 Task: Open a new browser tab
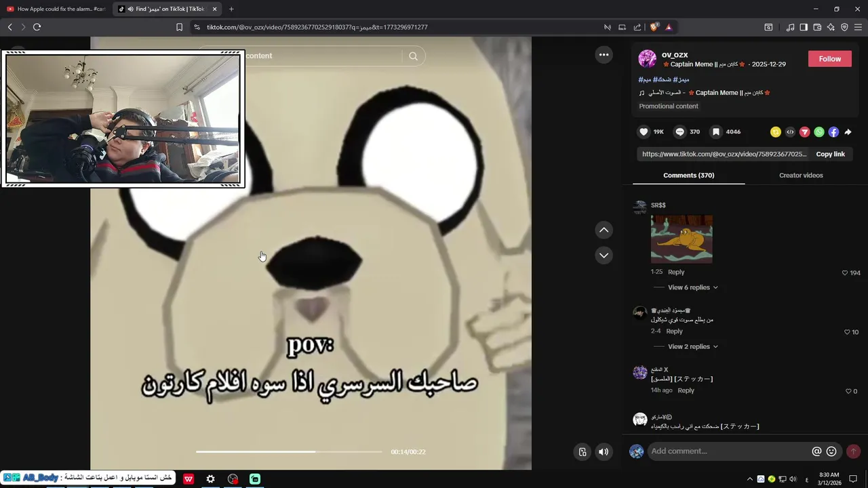[231, 9]
